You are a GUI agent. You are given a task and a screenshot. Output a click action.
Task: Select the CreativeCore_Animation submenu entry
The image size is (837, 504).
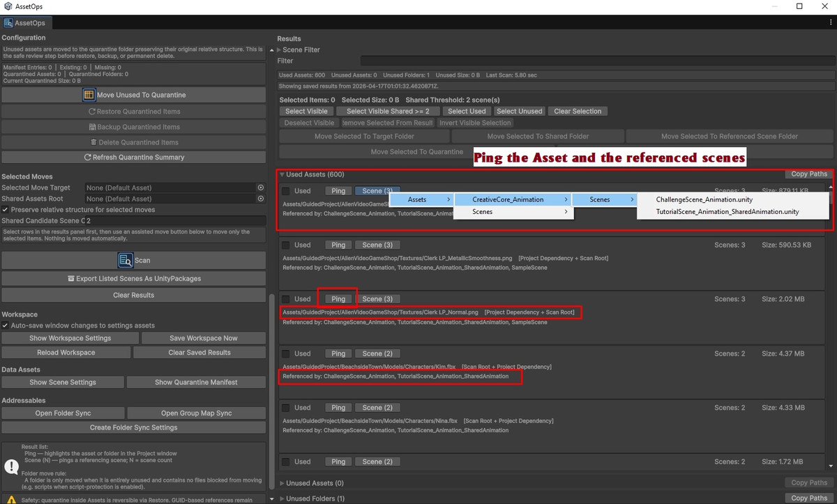click(x=513, y=199)
